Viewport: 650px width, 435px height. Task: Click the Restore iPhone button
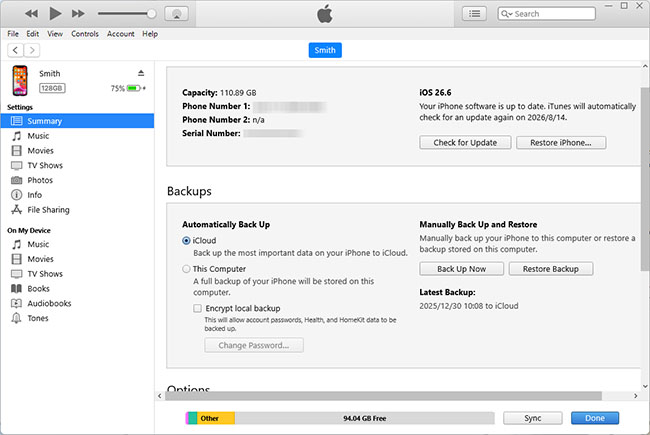click(561, 143)
